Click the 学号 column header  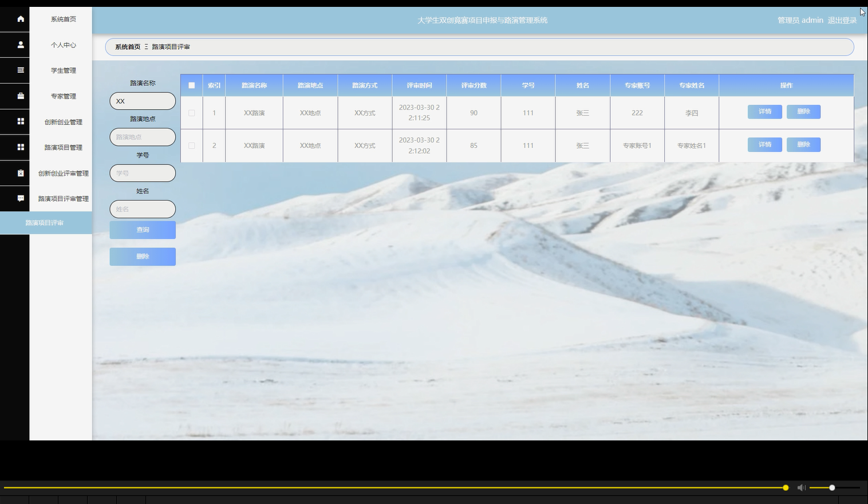[528, 85]
